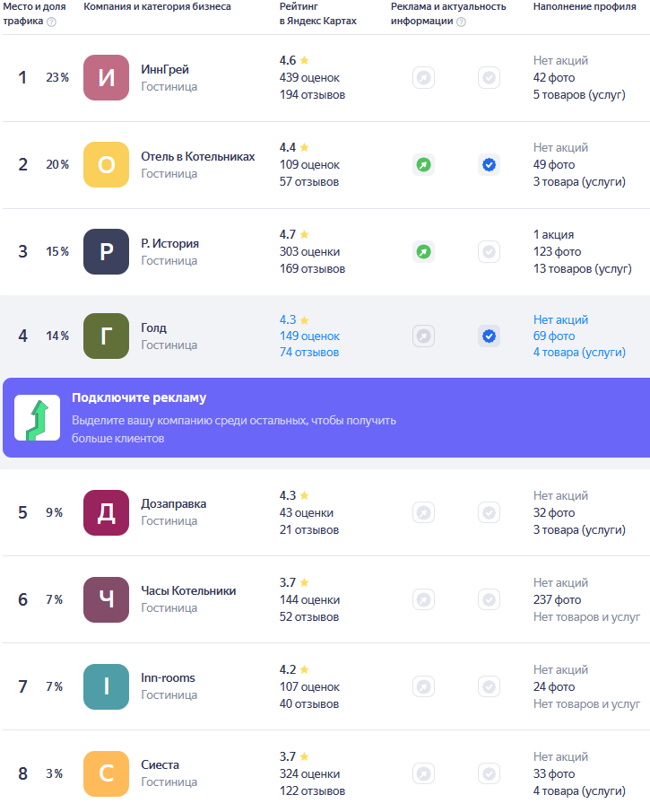Screen dimensions: 650x812
Task: Follow Голд's 69 фото link
Action: coord(554,336)
